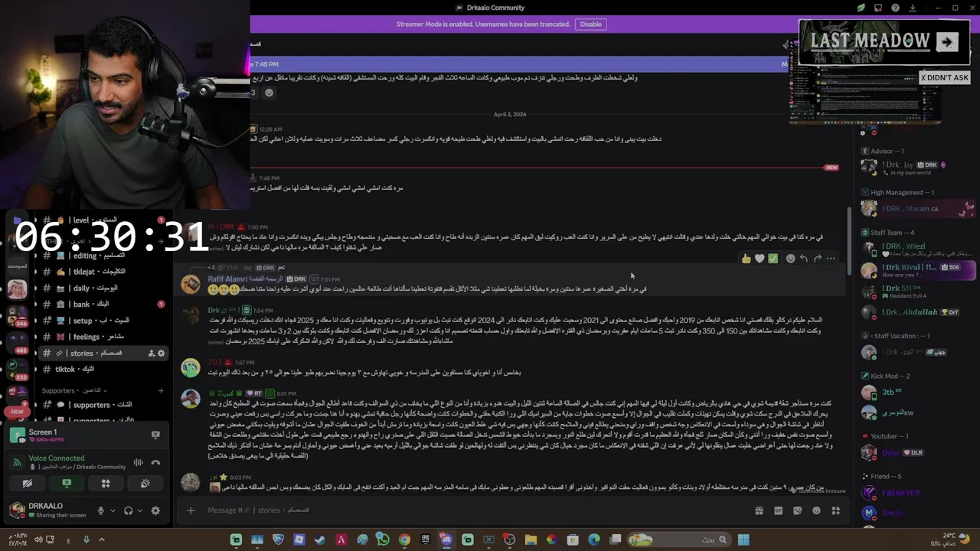Click the message input field for stories
The width and height of the screenshot is (980, 551).
click(475, 510)
